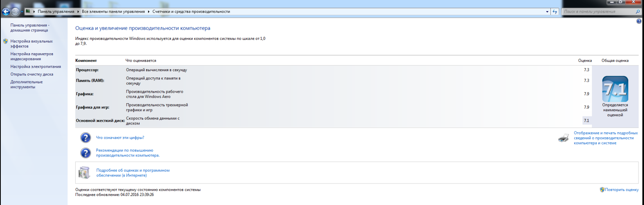
Task: Open 'Настройка визуальных эффектов' link
Action: tap(32, 44)
